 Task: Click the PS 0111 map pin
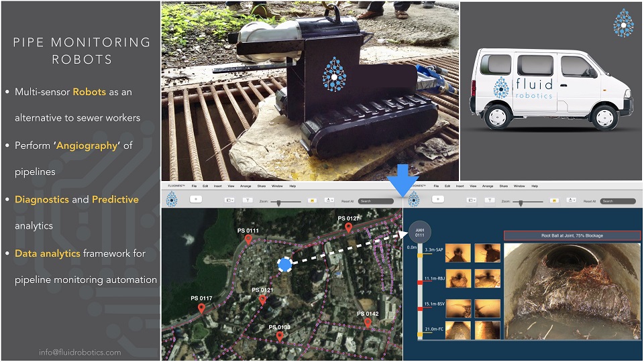tap(248, 240)
